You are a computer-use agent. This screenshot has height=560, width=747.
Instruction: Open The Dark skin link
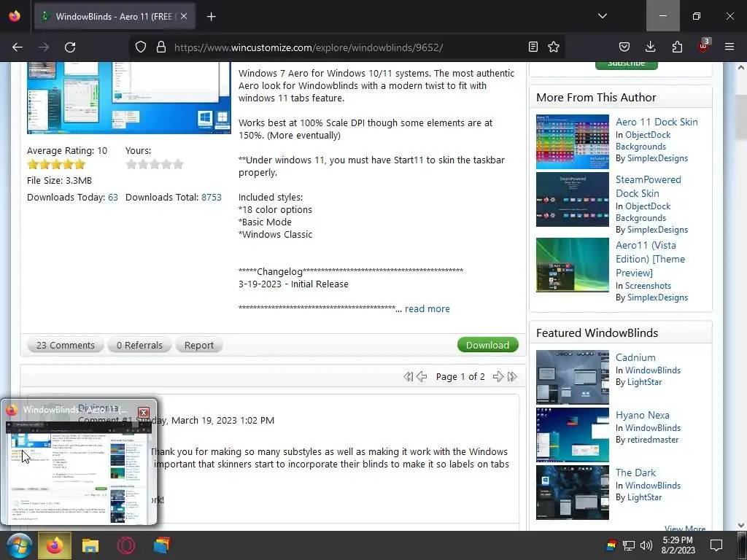point(635,472)
